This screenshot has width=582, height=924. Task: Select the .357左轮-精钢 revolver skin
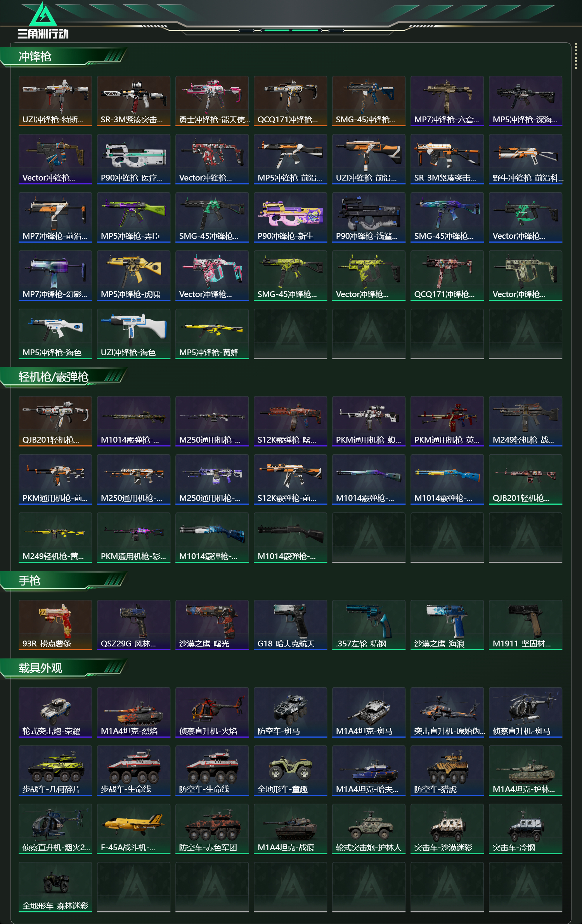pyautogui.click(x=369, y=625)
